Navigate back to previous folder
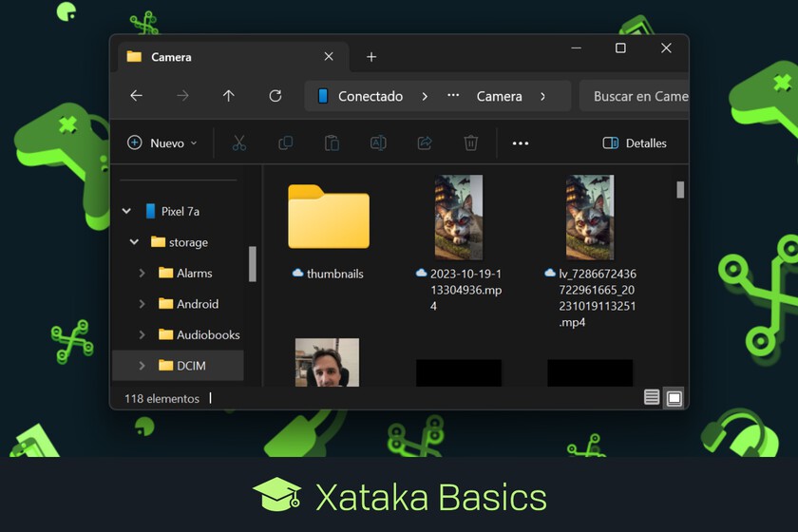The height and width of the screenshot is (532, 798). pos(136,96)
